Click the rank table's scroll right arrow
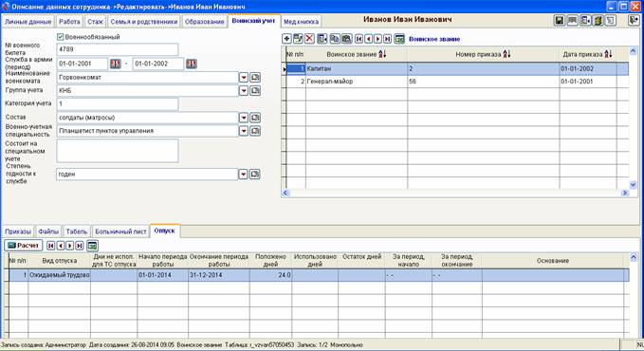The width and height of the screenshot is (644, 351). coord(625,193)
